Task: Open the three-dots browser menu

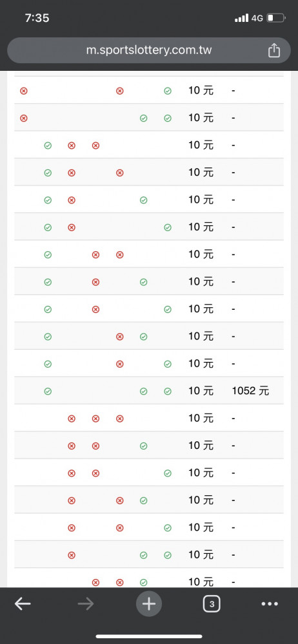Action: click(270, 604)
